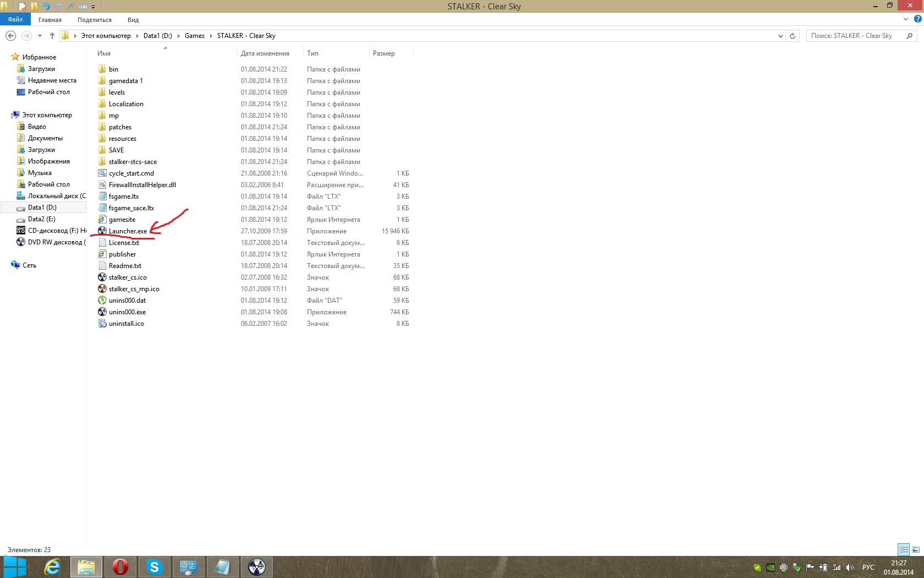Sort files by Дата изменения column
The width and height of the screenshot is (924, 578).
[x=265, y=53]
